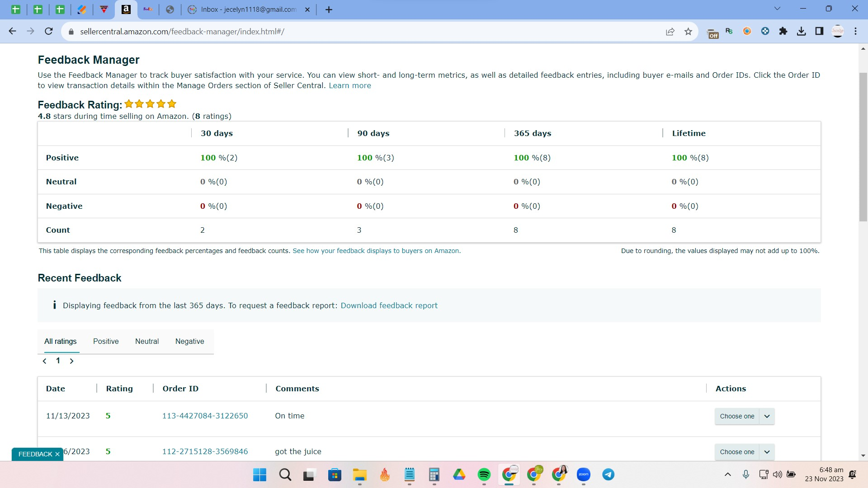Open clock showing 6:48 am 23 Nov 2023
868x488 pixels.
coord(824,474)
